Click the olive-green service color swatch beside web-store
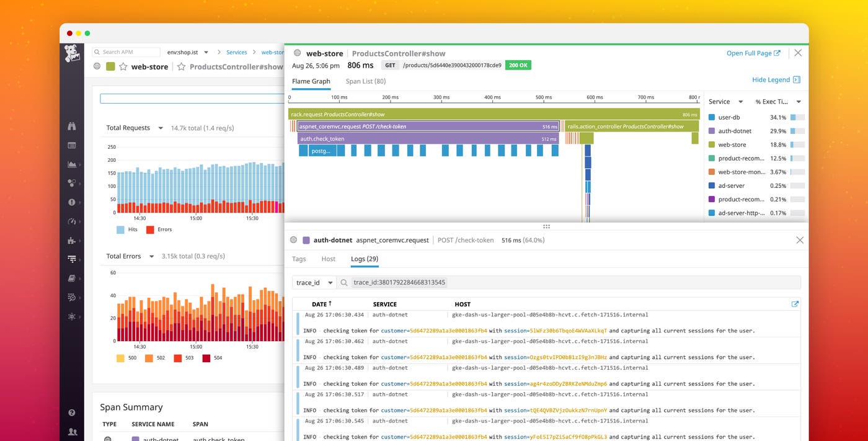 112,66
